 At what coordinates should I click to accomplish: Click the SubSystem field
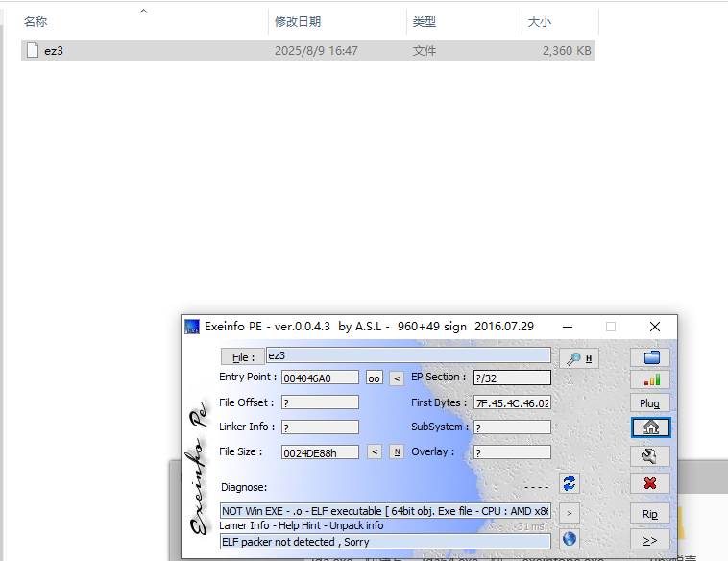pos(512,427)
